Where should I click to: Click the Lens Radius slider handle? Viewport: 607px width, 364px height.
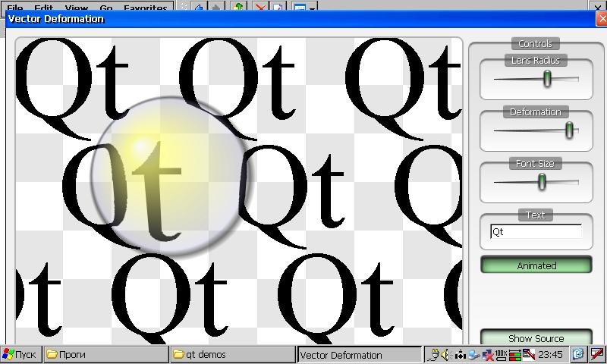547,79
